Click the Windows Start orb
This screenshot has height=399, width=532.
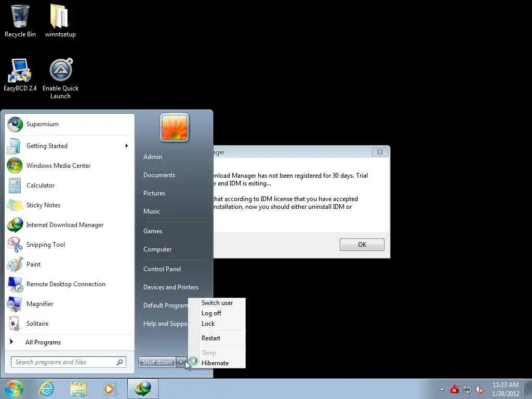point(14,389)
